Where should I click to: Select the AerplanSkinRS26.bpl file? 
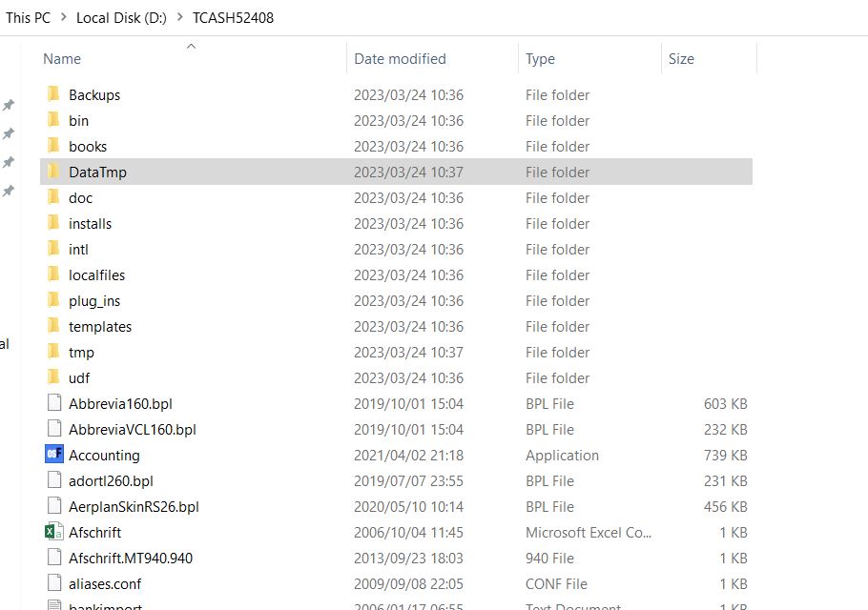click(x=134, y=507)
